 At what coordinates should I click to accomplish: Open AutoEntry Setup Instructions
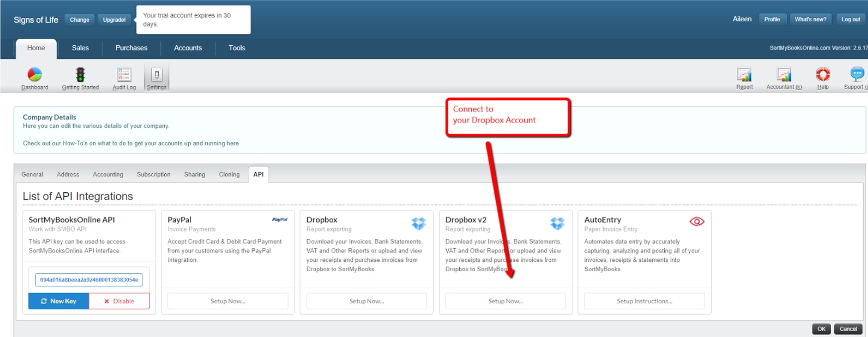644,301
